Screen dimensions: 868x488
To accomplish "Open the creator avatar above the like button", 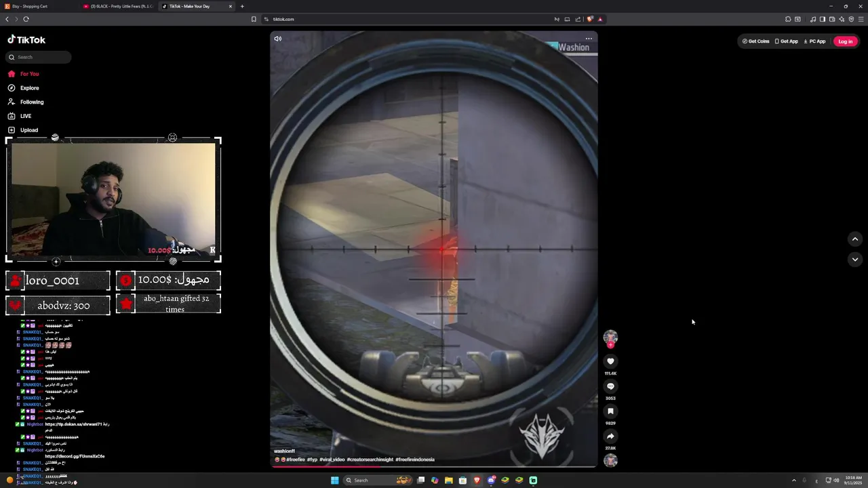I will [x=610, y=337].
